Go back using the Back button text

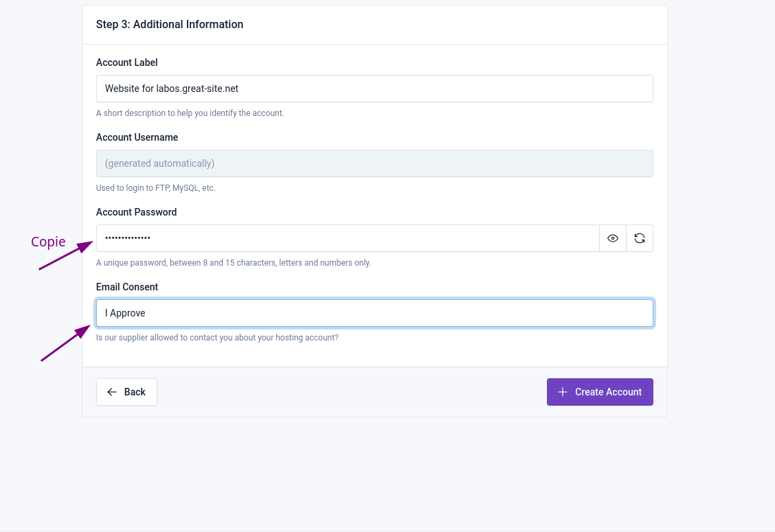tap(135, 392)
